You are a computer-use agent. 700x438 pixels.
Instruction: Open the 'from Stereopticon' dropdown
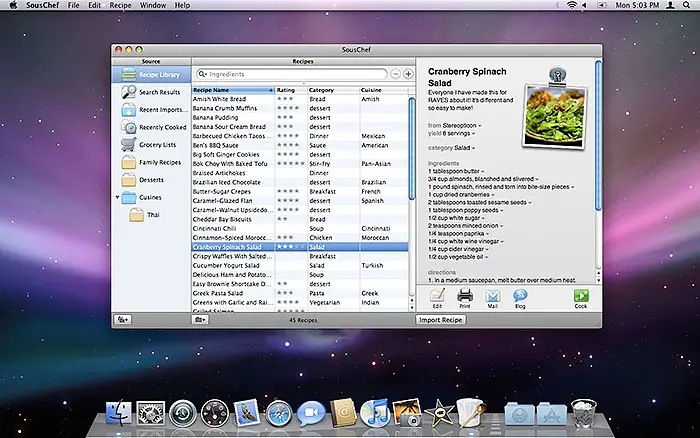tap(480, 126)
